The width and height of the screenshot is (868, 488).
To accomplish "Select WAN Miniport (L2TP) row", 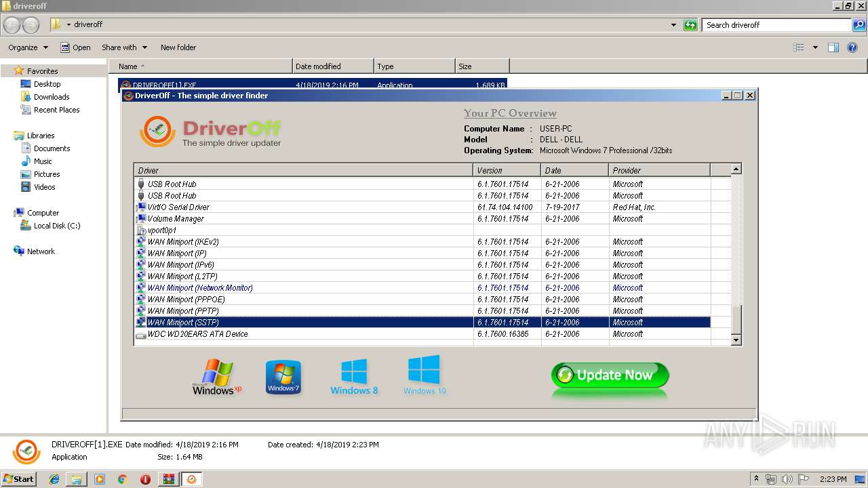I will click(422, 277).
